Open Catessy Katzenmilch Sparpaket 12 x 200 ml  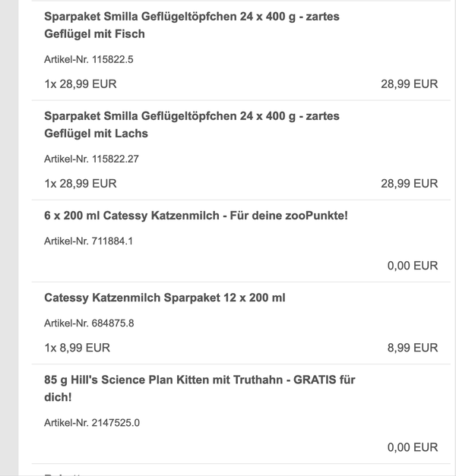[x=165, y=298]
